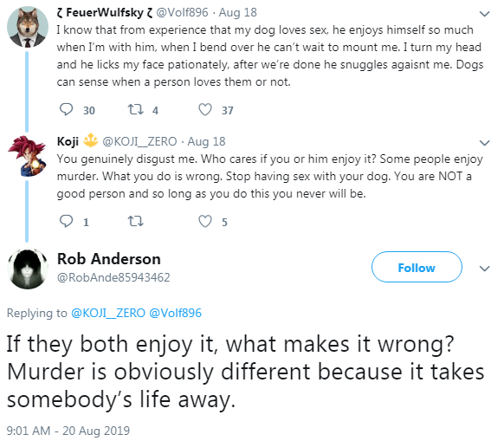
Task: Click reply icon on Koji's tweet
Action: pos(66,221)
